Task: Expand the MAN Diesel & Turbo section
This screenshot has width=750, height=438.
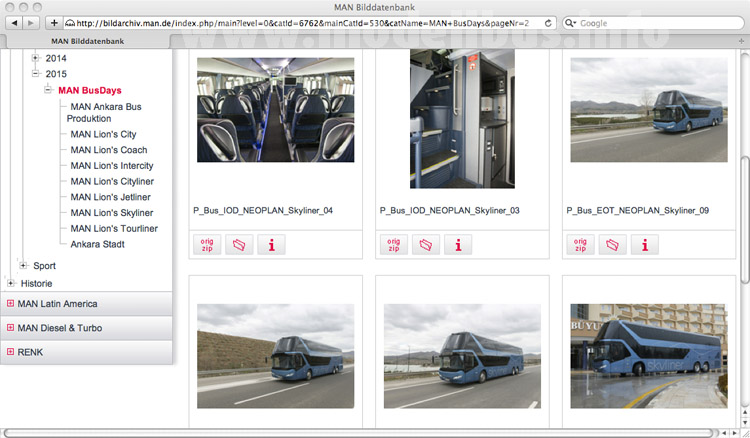Action: point(11,328)
